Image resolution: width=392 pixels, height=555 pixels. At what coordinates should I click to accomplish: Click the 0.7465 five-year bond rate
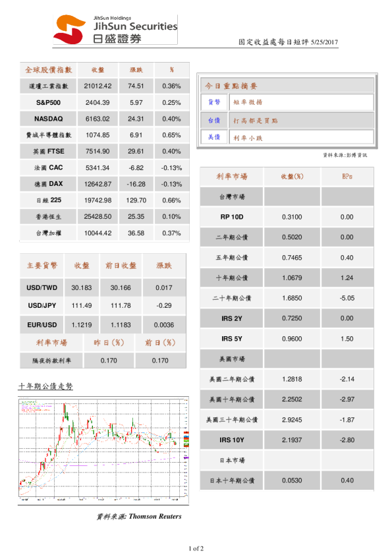(x=292, y=258)
